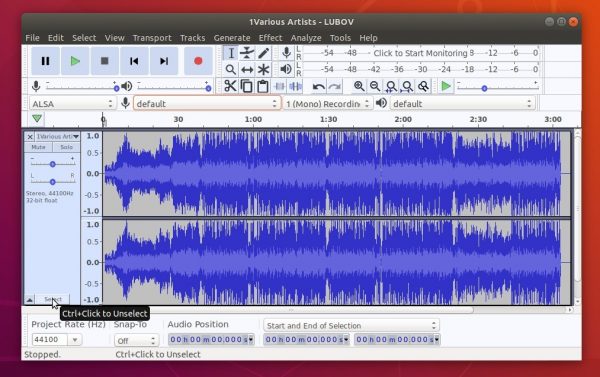The height and width of the screenshot is (377, 600).
Task: Click the Zoom Out icon
Action: [375, 86]
